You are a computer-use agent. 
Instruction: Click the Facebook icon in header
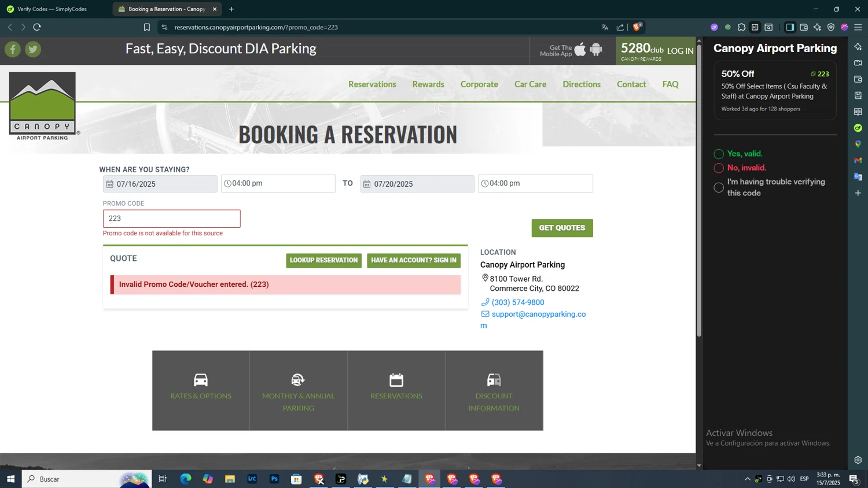click(x=13, y=50)
